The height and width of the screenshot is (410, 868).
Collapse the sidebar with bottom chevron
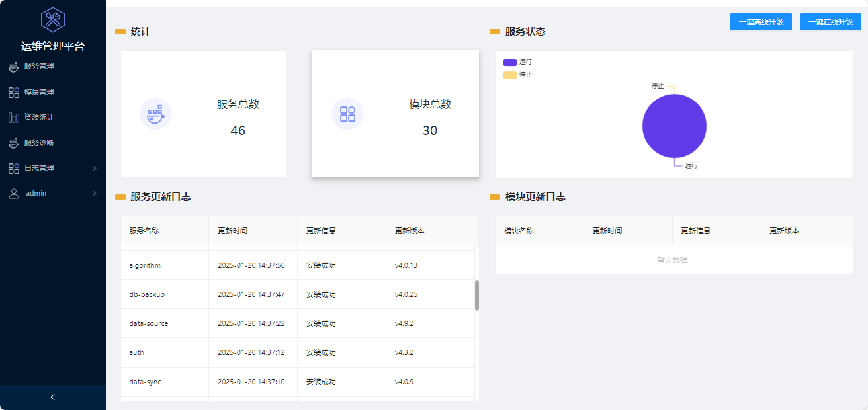point(53,397)
